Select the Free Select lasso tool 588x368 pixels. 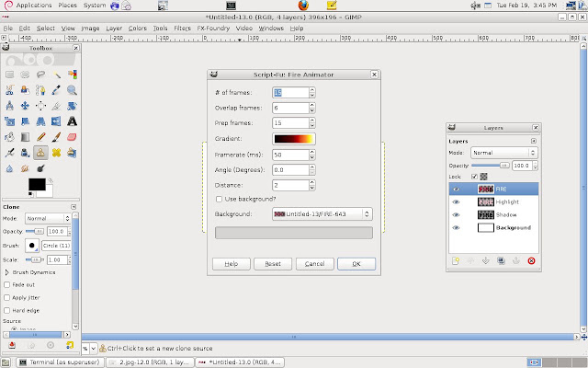40,75
